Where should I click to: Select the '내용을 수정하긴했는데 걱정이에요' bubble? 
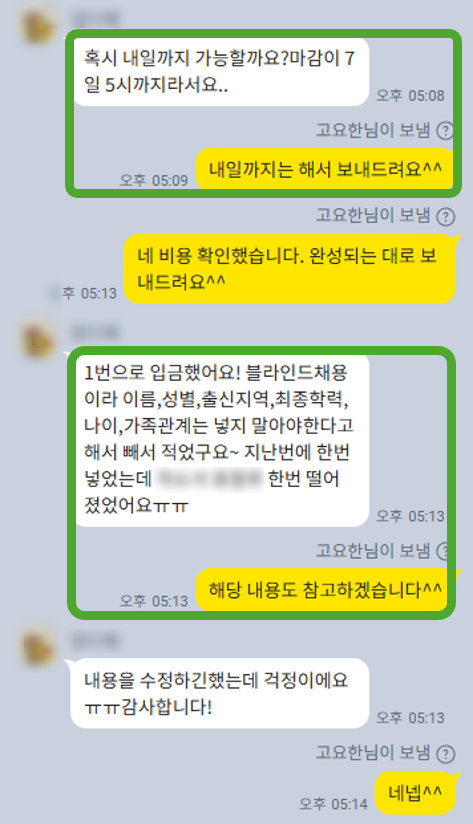(x=220, y=693)
